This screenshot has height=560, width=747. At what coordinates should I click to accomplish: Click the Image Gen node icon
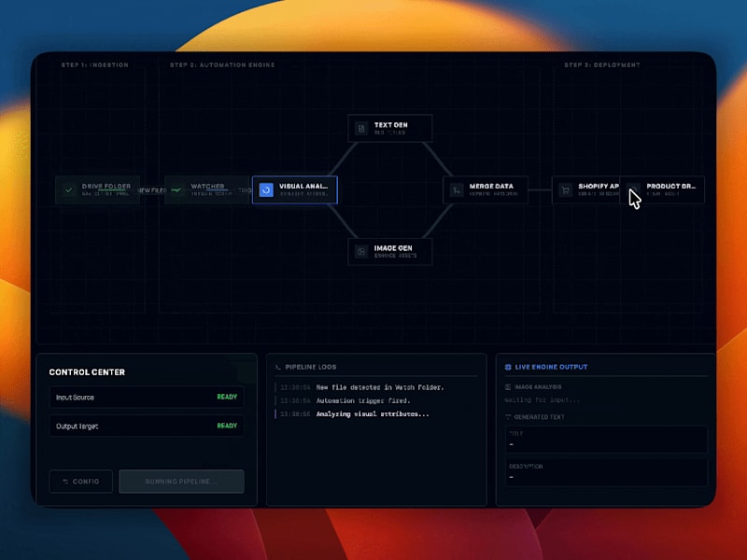[360, 250]
